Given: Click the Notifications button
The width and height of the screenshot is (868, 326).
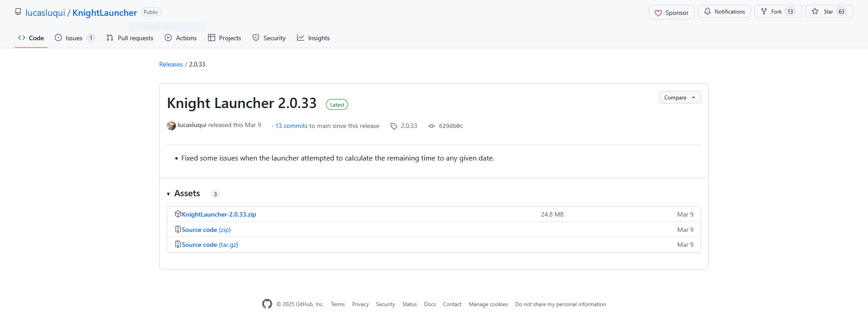Looking at the screenshot, I should 724,11.
